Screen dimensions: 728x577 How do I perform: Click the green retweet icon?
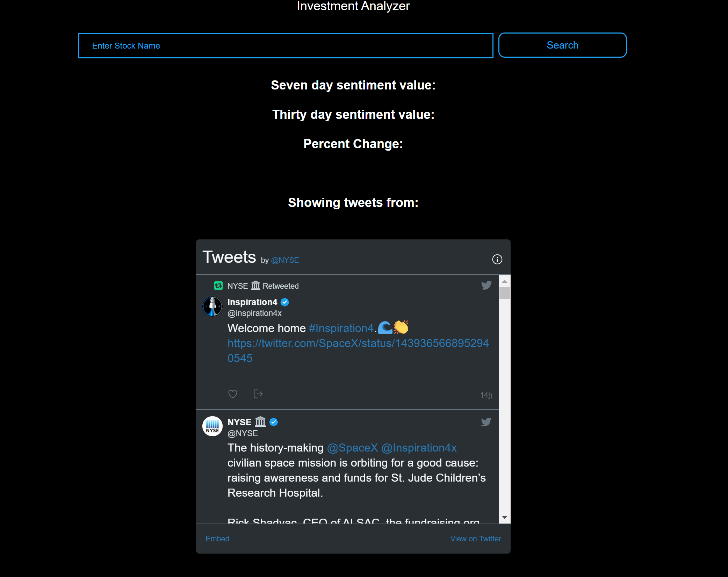218,286
